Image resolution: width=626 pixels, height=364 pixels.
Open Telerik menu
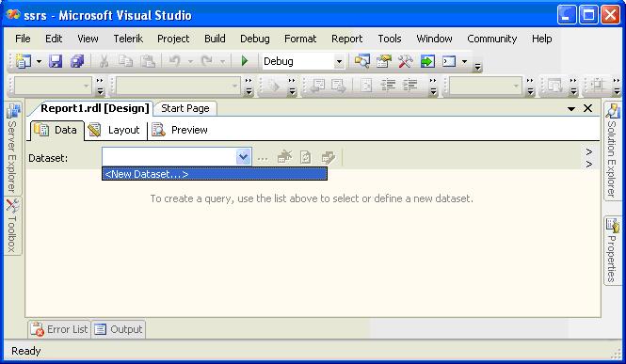click(128, 39)
